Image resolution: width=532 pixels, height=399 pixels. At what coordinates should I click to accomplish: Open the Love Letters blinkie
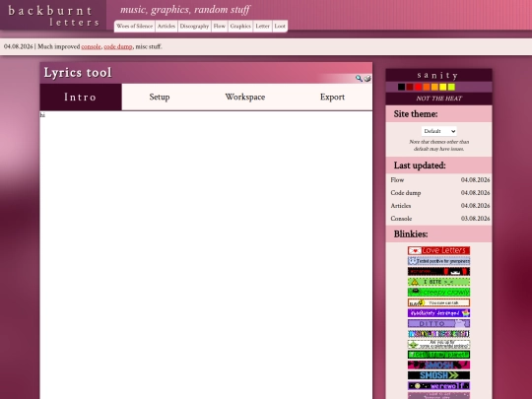point(438,251)
